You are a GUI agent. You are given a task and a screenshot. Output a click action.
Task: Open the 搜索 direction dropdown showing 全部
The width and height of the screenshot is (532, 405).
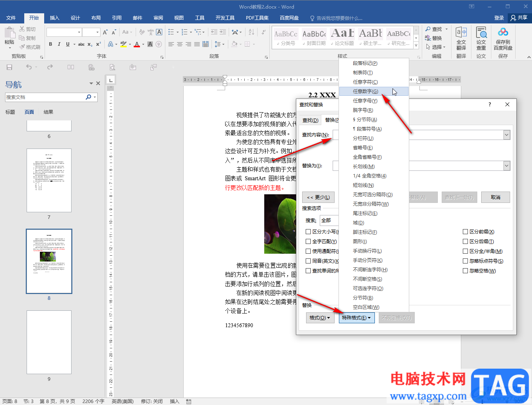click(329, 220)
